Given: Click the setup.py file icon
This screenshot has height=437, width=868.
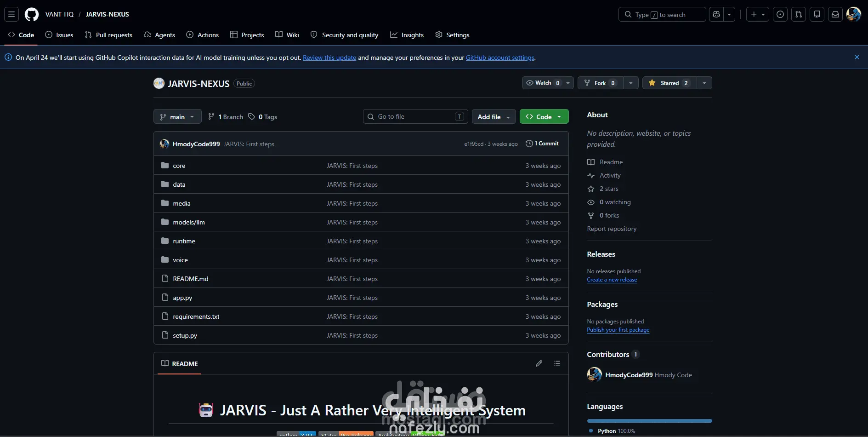Looking at the screenshot, I should point(165,335).
